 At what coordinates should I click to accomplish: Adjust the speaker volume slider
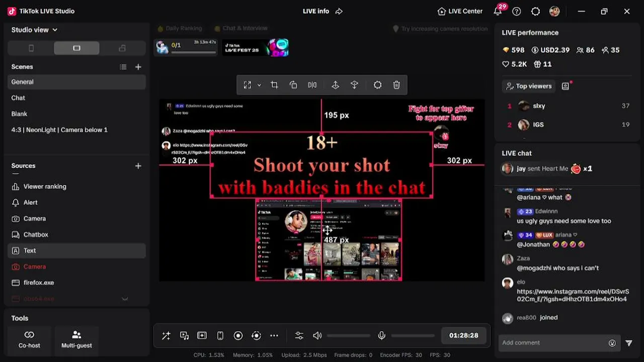[348, 335]
